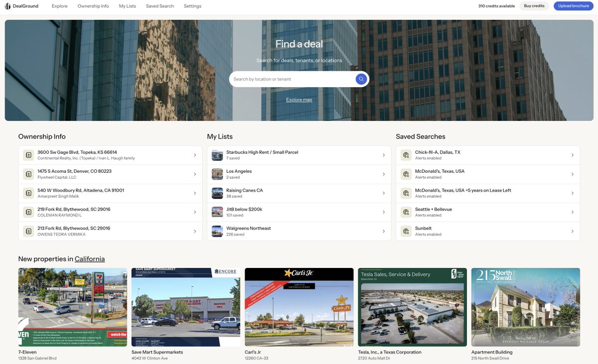Viewport: 598px width, 364px height.
Task: Open the Tesla property image
Action: click(413, 307)
